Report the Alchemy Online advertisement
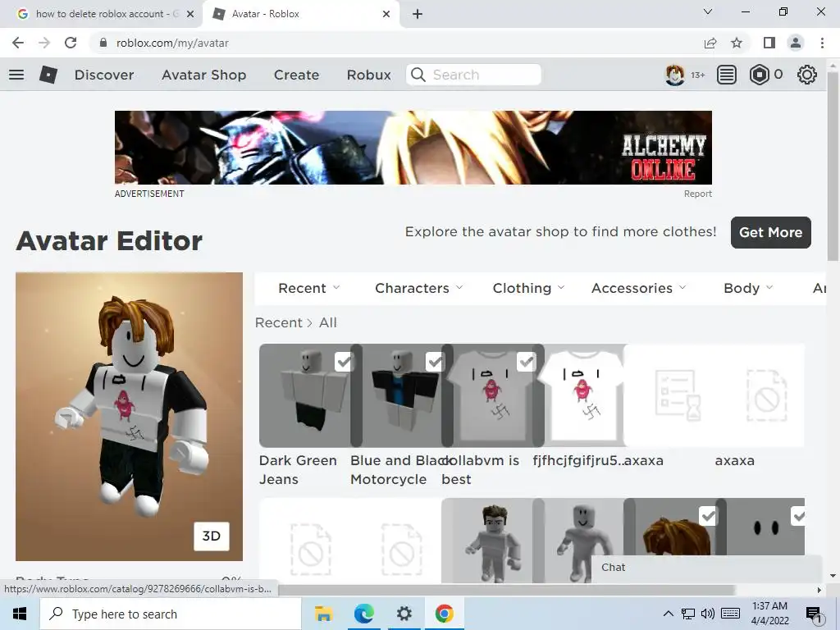The height and width of the screenshot is (630, 840). point(697,194)
